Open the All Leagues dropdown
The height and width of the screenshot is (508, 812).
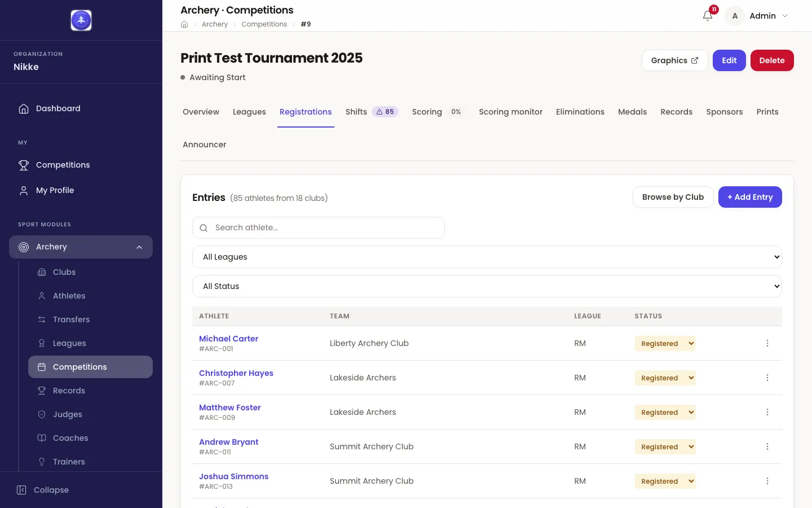tap(487, 257)
